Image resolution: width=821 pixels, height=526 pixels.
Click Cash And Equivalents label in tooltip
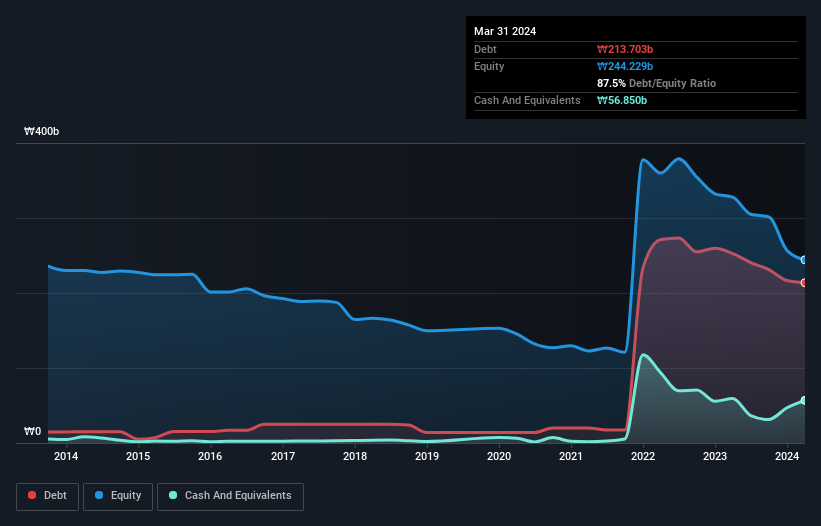point(527,100)
